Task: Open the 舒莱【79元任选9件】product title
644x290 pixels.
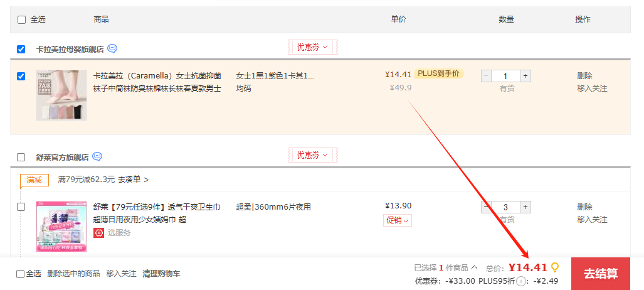Action: 157,213
